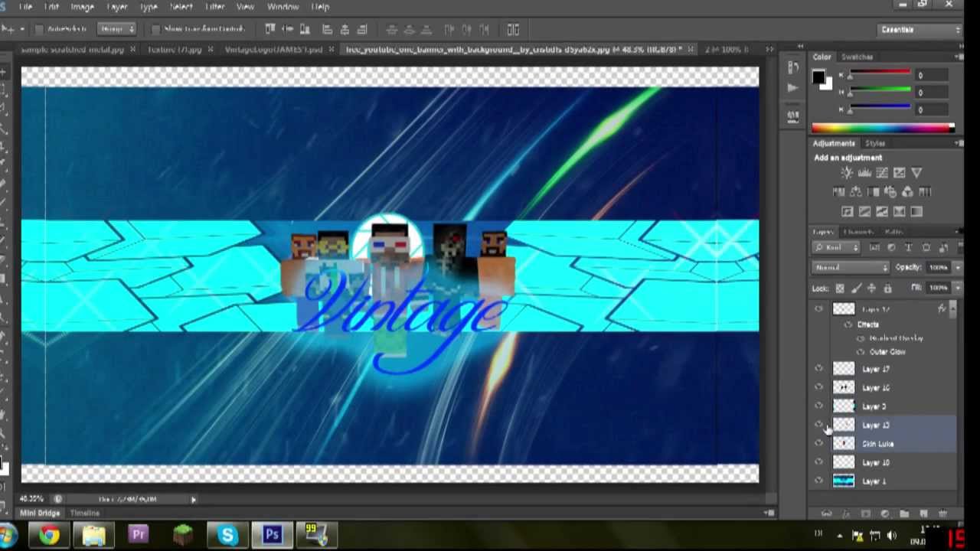Open the Fill slider dropdown arrow
Image resolution: width=980 pixels, height=551 pixels.
(x=957, y=288)
